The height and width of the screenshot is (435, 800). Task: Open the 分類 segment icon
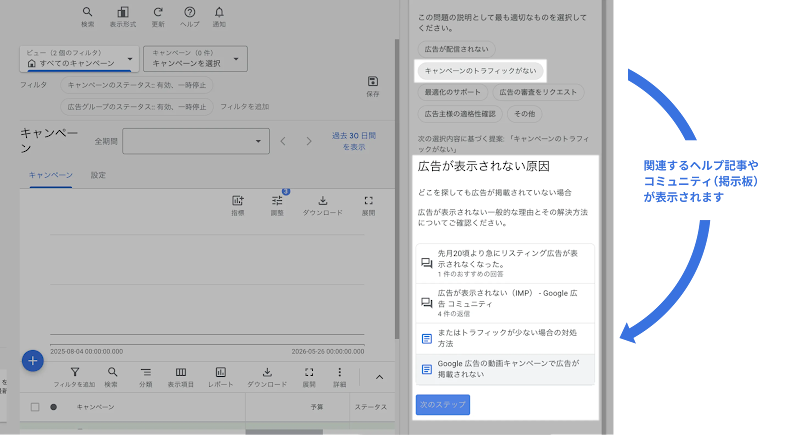coord(146,372)
